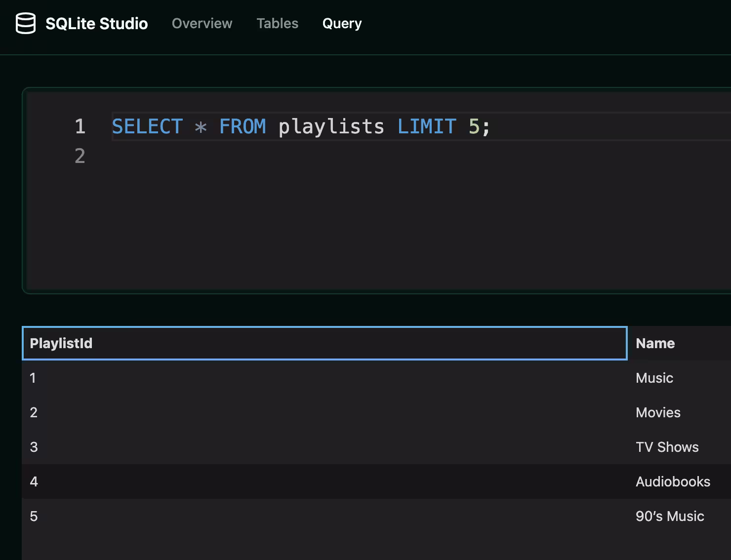Switch to the Tables tab
Viewport: 731px width, 560px height.
277,23
